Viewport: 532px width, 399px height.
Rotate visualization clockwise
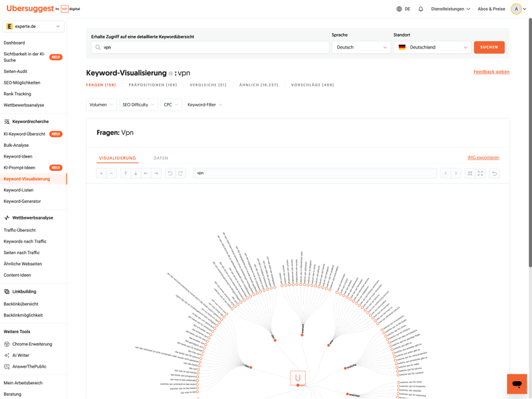point(180,174)
